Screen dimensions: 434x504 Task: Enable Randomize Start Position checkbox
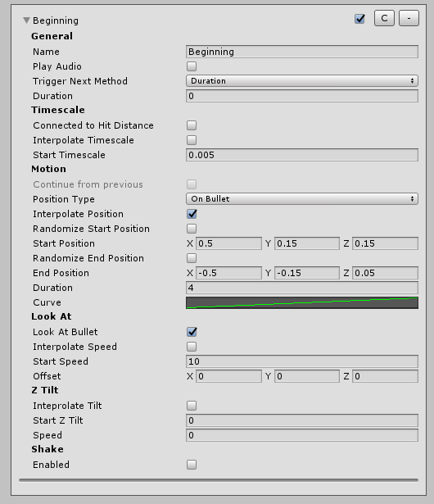[x=192, y=229]
